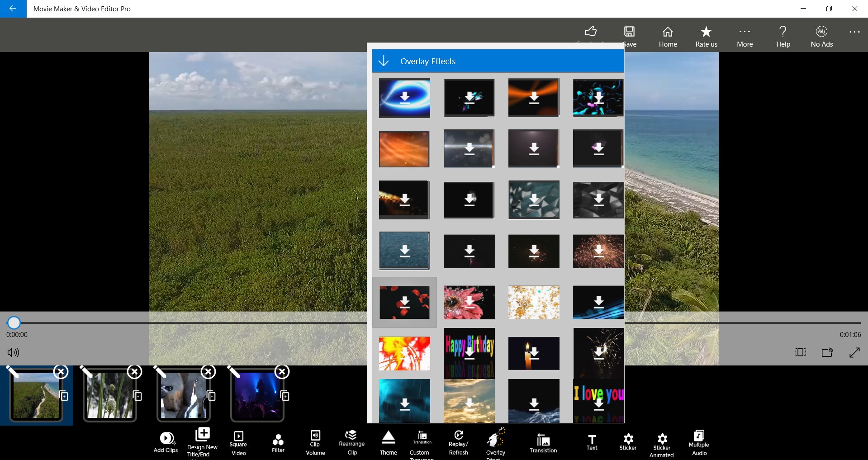This screenshot has width=868, height=460.
Task: Open the More menu in the top bar
Action: pyautogui.click(x=745, y=37)
